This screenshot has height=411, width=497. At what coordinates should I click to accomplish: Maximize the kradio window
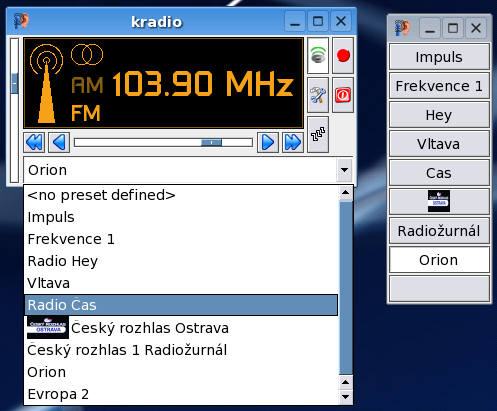pos(318,22)
